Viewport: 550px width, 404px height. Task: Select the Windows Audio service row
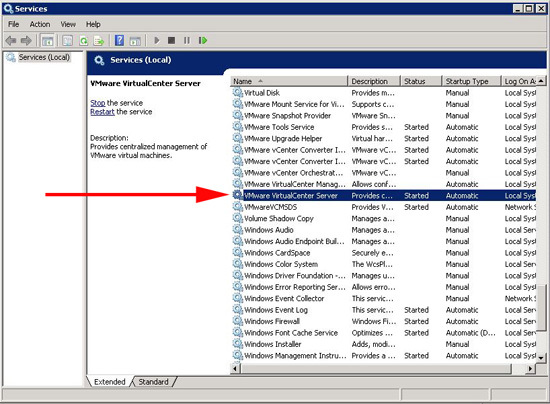click(384, 230)
